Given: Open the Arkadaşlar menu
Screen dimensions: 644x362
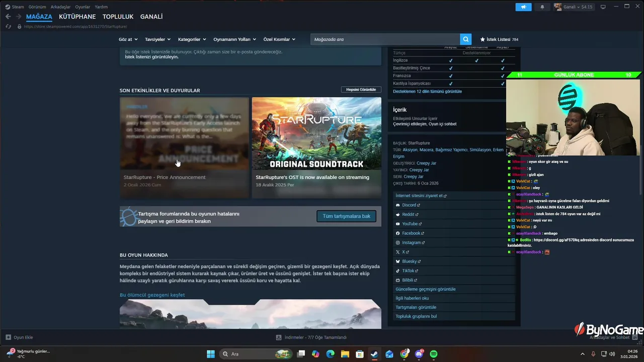Looking at the screenshot, I should point(60,7).
